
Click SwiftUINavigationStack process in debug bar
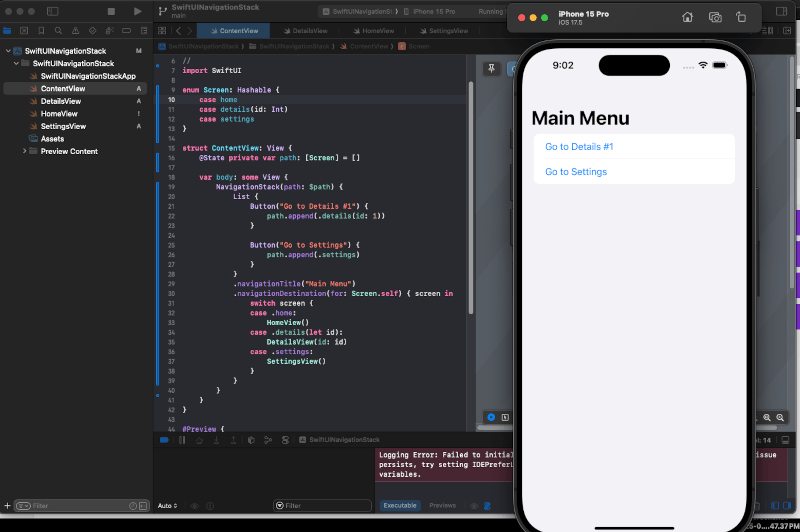pyautogui.click(x=339, y=440)
